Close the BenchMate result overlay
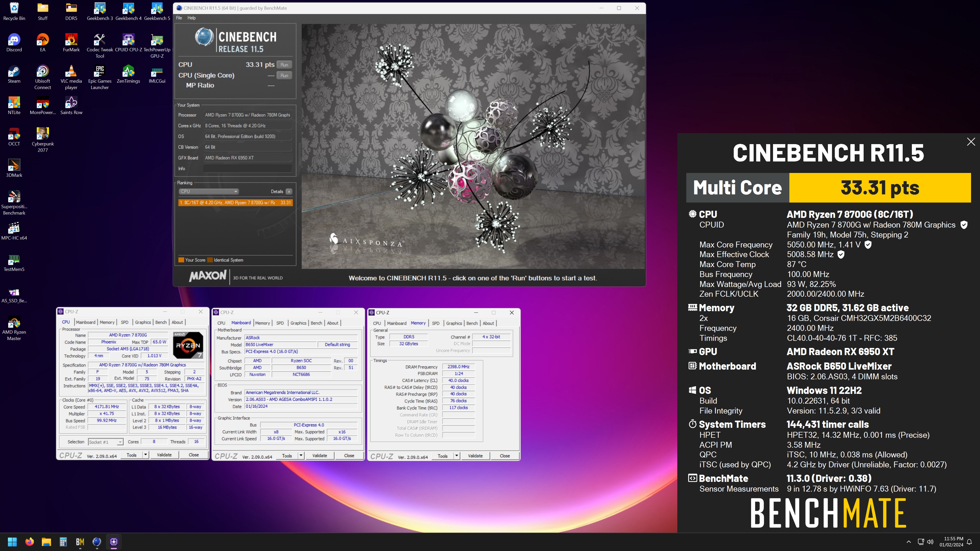The image size is (980, 551). [971, 142]
